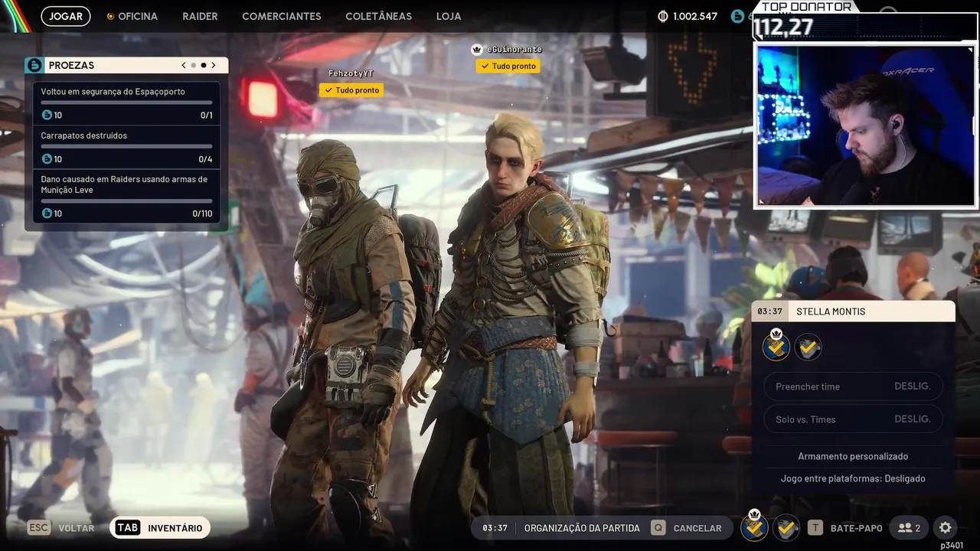Screen dimensions: 980x551
Task: Click the teal cred currency icon in top bar
Action: click(x=737, y=16)
